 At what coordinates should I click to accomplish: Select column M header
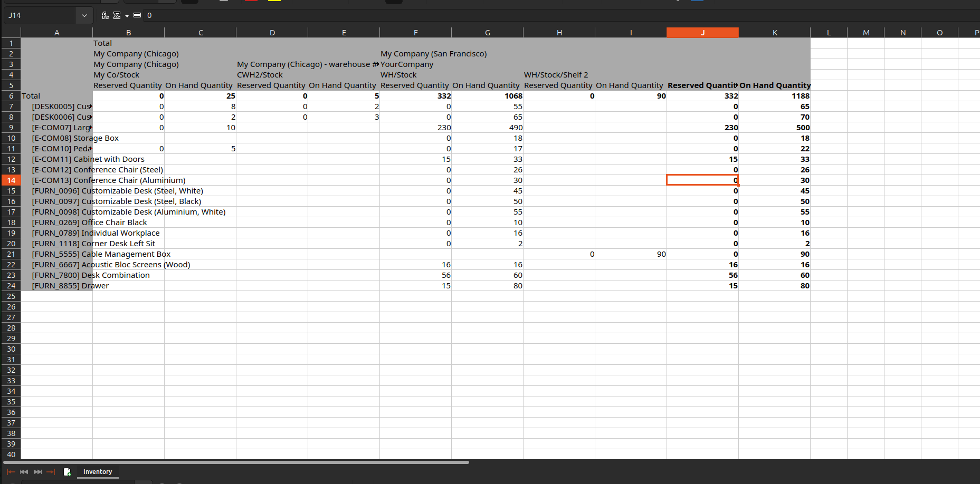pos(866,33)
